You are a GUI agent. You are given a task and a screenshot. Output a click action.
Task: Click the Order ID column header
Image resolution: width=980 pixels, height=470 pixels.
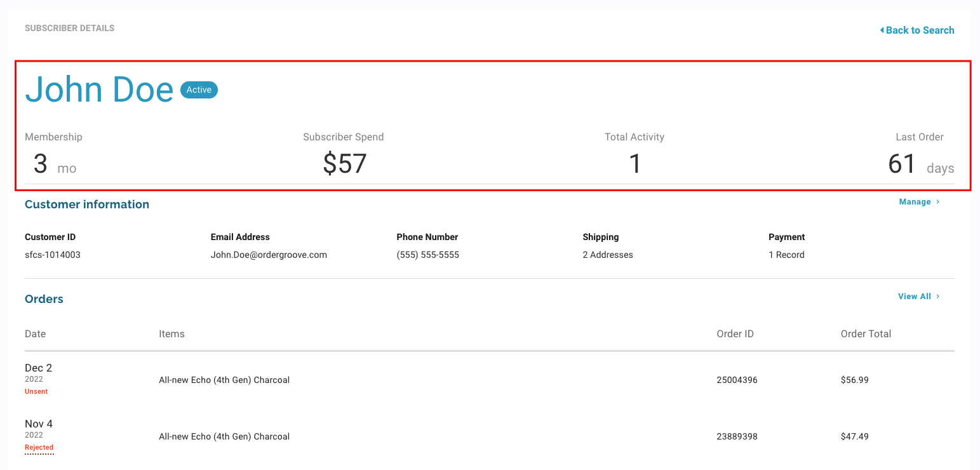click(x=735, y=334)
